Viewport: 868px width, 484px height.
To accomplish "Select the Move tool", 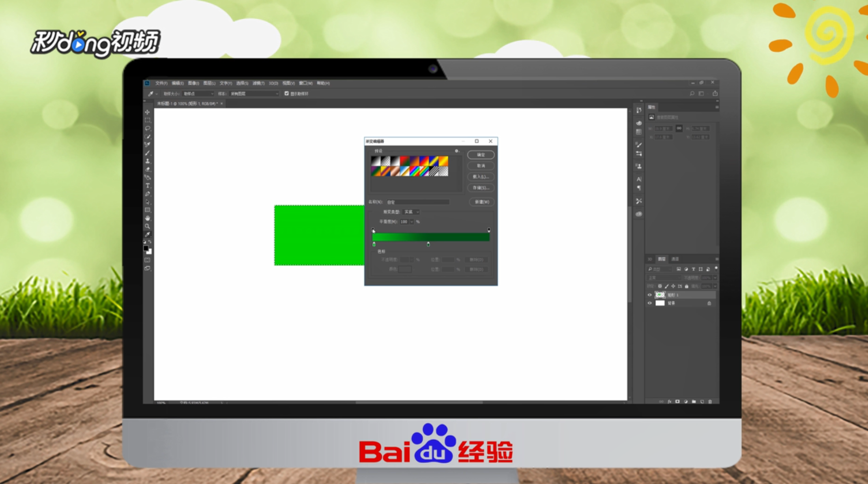I will tap(147, 112).
